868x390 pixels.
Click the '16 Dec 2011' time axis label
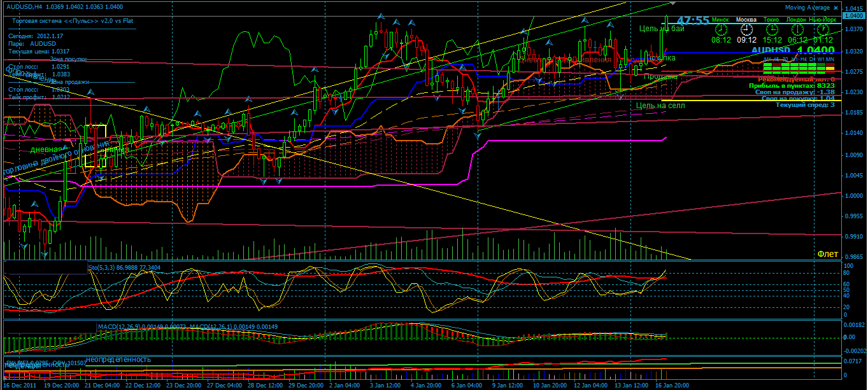point(20,386)
